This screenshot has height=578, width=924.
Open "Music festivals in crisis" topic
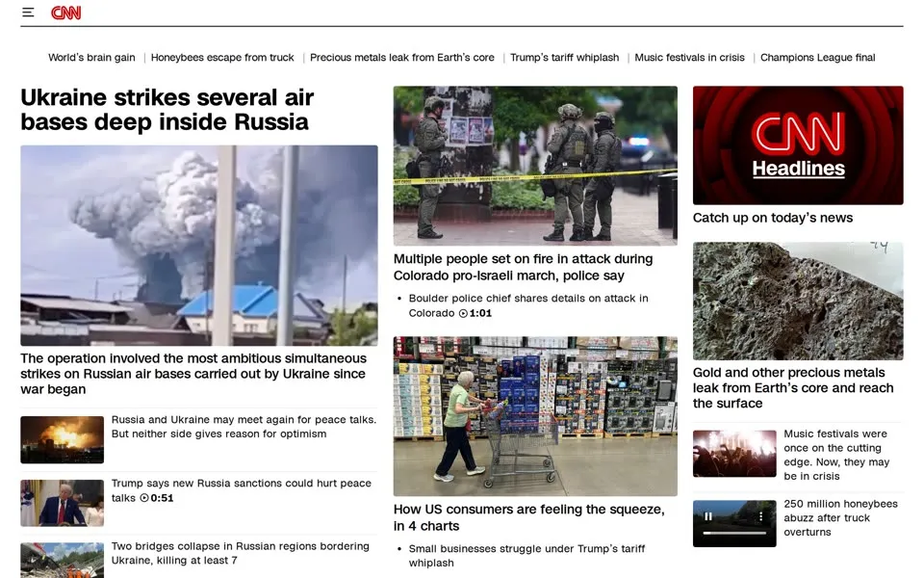(689, 57)
